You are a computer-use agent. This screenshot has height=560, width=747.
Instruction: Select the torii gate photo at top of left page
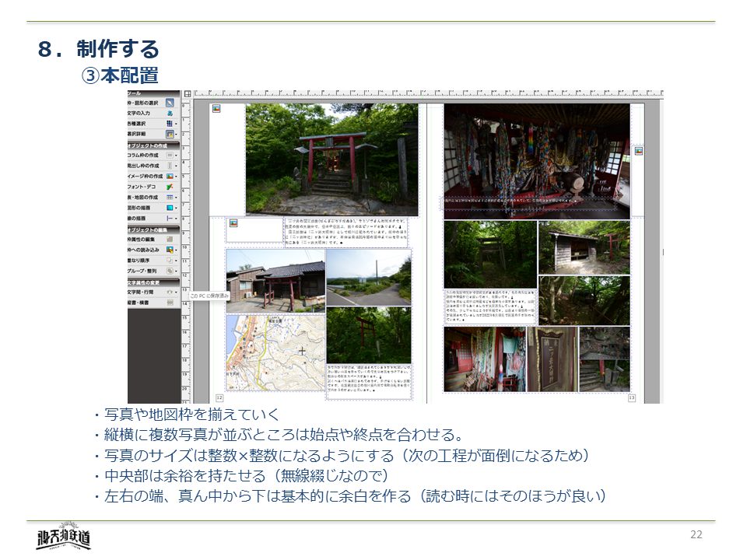[331, 159]
